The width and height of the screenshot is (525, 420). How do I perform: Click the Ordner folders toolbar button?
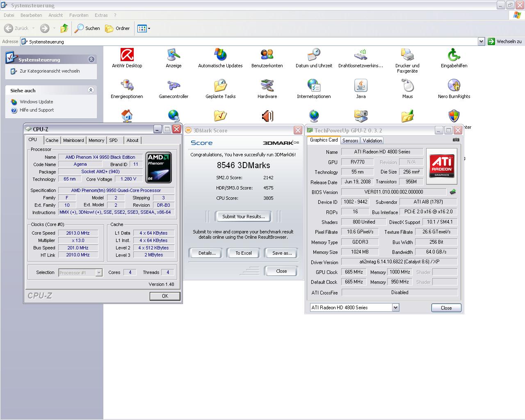(x=117, y=28)
